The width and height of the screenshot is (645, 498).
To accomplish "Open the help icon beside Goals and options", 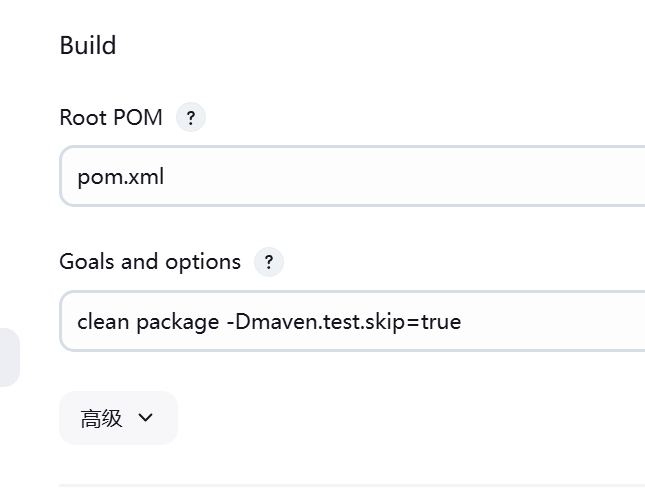I will 269,262.
